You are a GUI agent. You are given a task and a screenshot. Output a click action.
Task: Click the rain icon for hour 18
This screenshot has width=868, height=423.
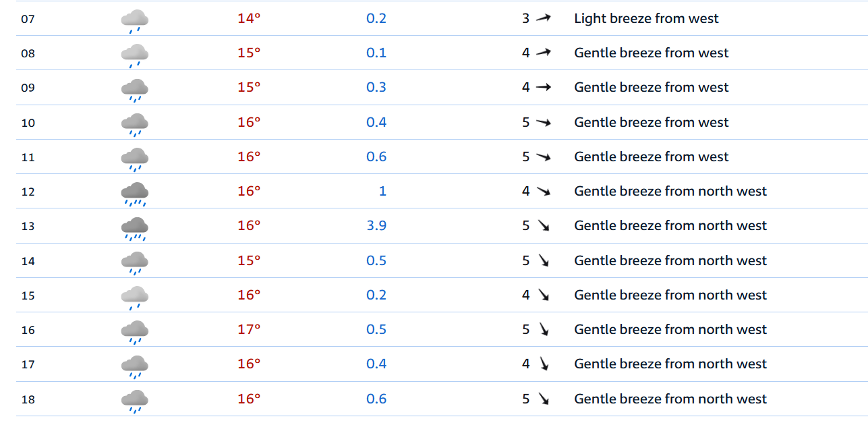click(x=135, y=401)
